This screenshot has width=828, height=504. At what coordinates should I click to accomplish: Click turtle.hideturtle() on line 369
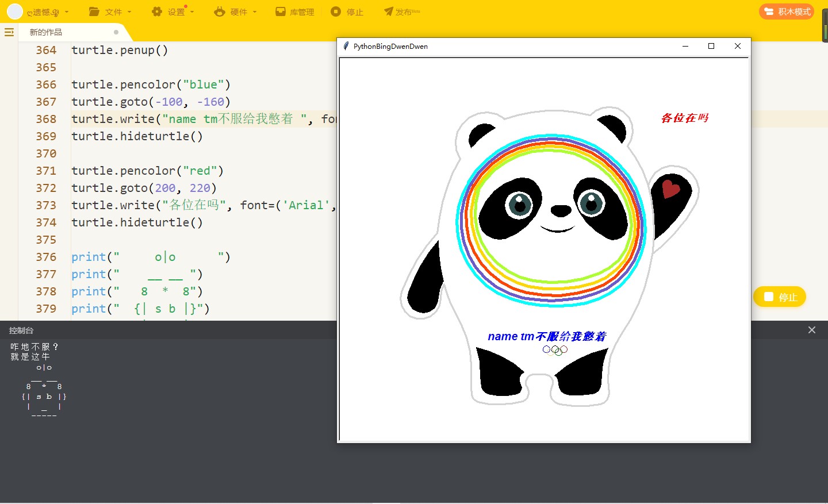(137, 136)
